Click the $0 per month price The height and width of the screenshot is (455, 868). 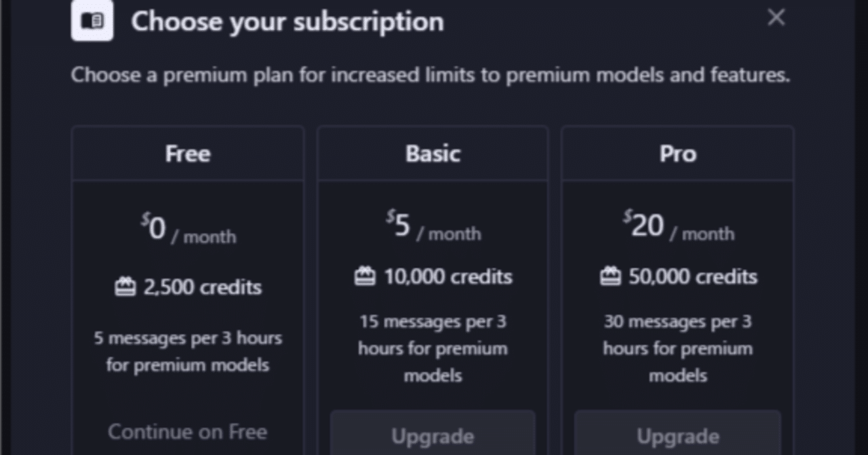click(x=188, y=229)
